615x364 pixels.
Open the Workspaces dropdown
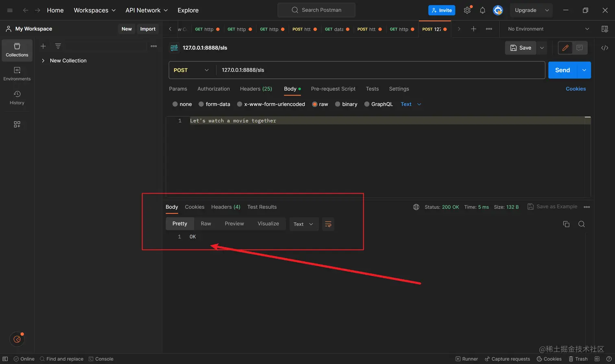click(x=95, y=10)
